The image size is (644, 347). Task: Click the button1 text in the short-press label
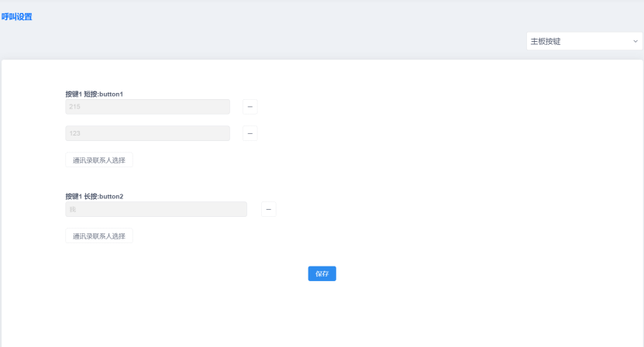(112, 94)
